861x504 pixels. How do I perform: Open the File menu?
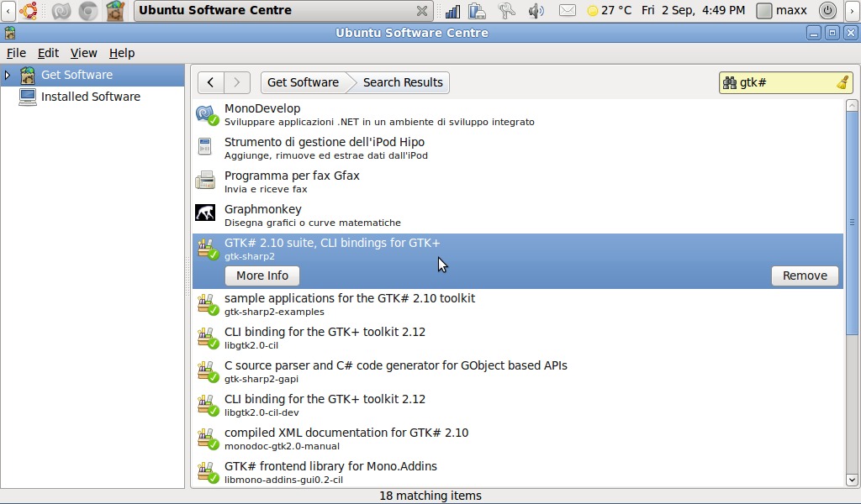pos(16,53)
